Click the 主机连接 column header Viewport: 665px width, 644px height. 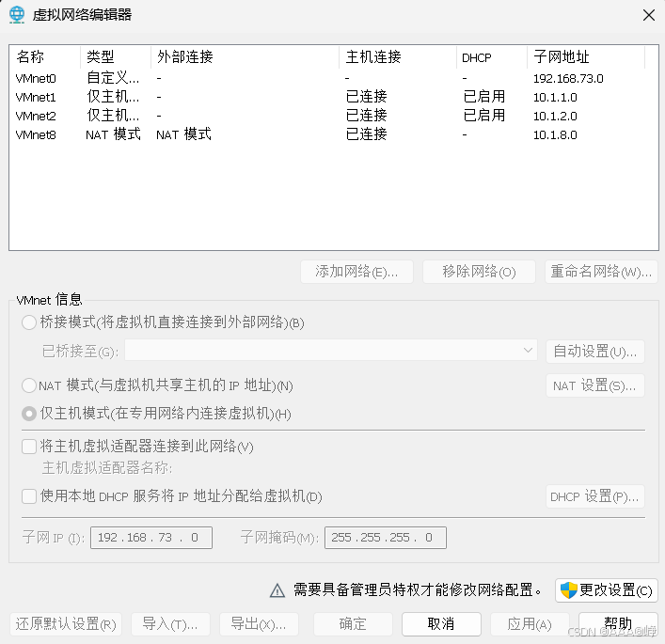[398, 56]
